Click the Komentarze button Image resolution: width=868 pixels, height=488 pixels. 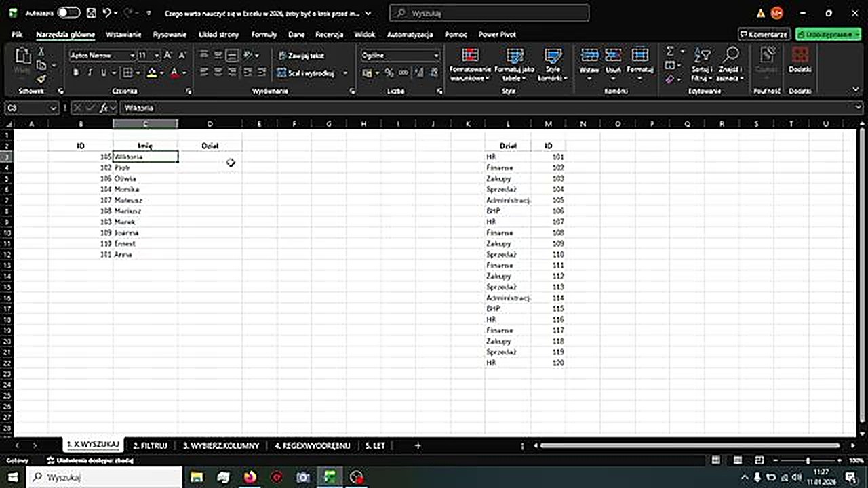[764, 34]
